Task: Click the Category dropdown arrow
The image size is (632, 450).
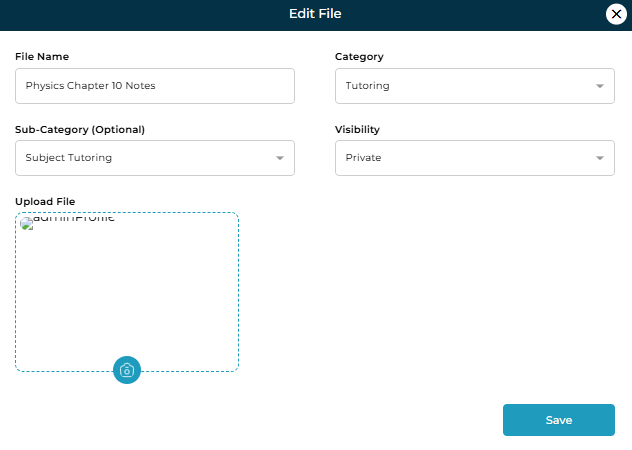Action: click(x=599, y=86)
